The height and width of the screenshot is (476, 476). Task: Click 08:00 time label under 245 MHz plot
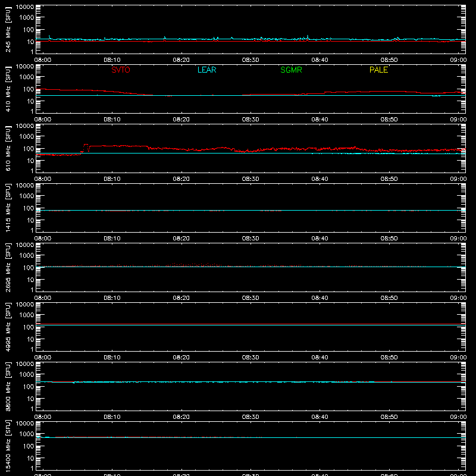coord(43,60)
